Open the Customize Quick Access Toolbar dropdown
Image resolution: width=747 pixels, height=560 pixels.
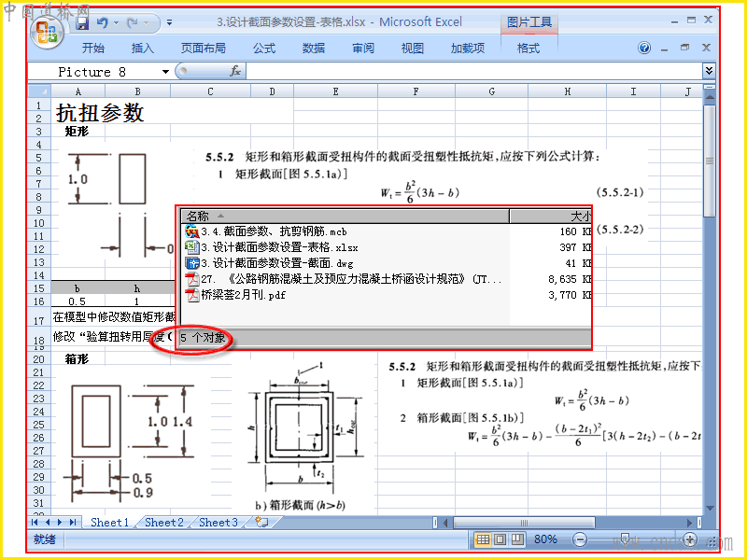[x=170, y=22]
